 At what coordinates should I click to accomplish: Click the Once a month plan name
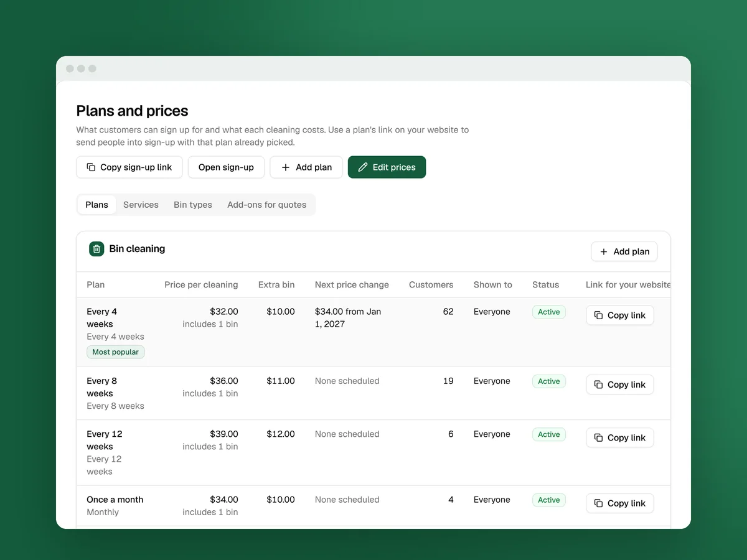(x=115, y=500)
